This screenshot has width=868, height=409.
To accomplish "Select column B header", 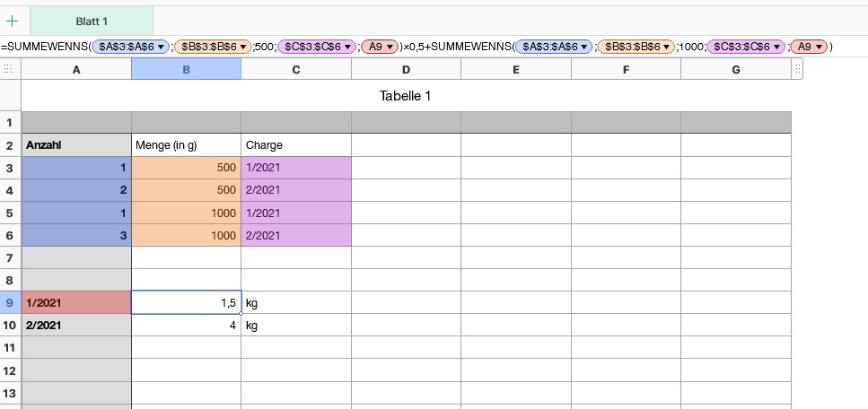I will [x=186, y=69].
